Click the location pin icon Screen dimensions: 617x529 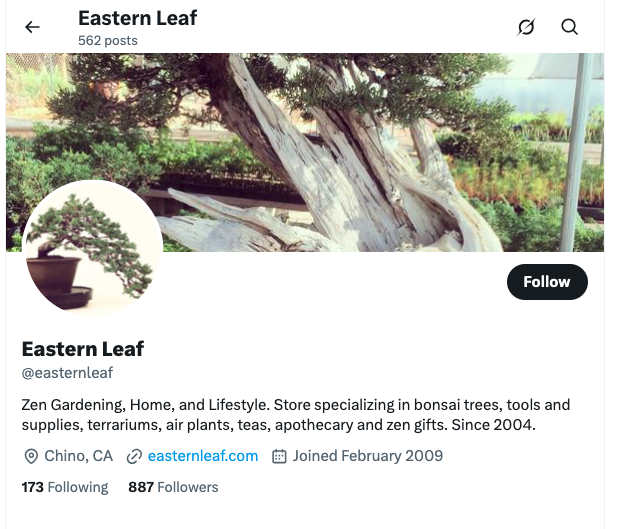31,457
